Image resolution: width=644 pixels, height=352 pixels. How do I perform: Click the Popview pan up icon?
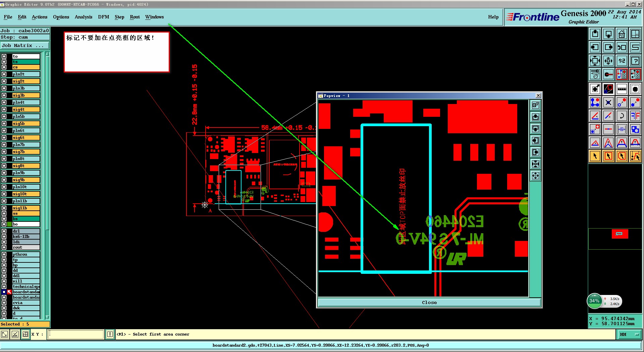point(535,117)
